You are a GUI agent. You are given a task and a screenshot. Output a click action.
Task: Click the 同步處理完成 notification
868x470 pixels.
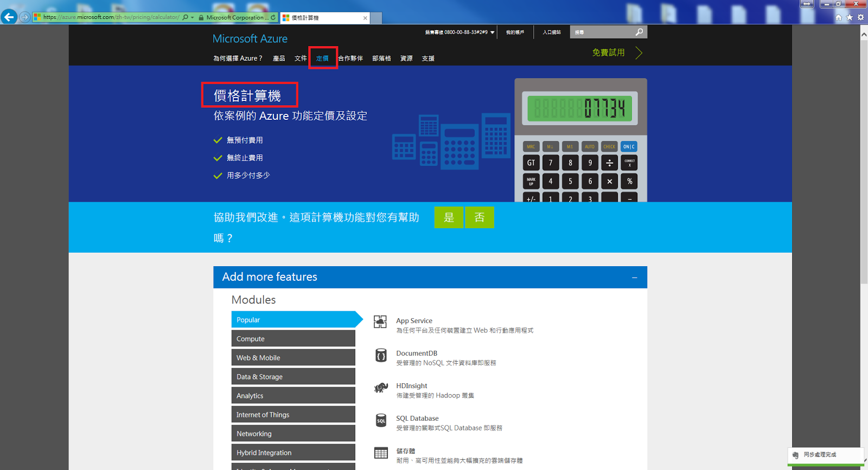click(825, 455)
